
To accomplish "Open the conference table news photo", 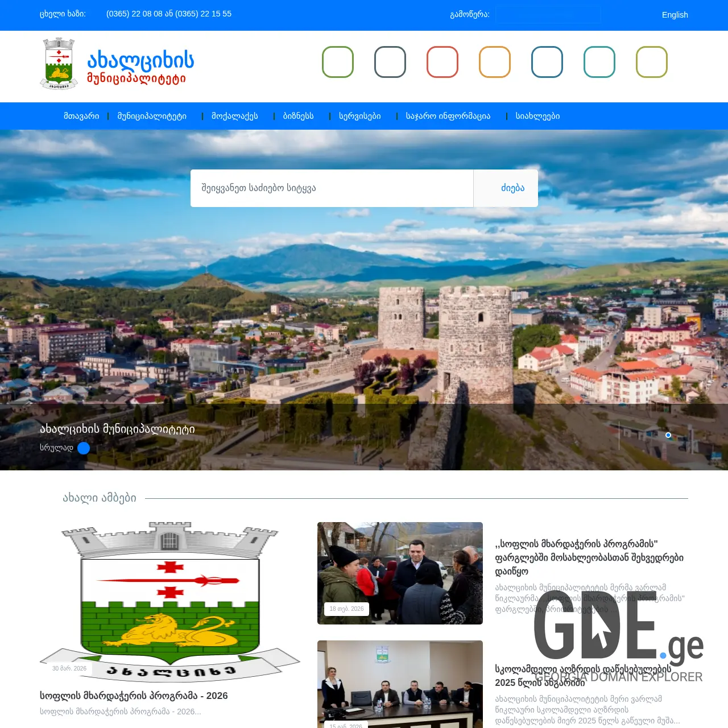I will pos(400,684).
